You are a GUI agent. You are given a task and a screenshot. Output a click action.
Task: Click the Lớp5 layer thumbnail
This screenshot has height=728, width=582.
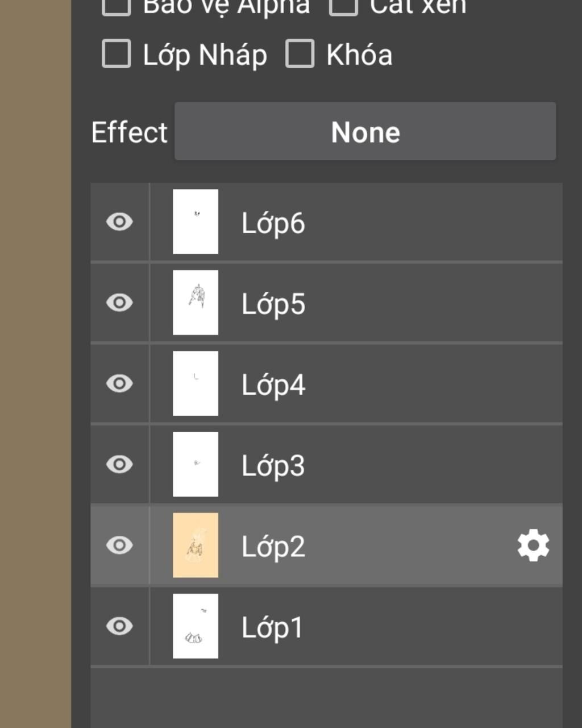(x=196, y=303)
